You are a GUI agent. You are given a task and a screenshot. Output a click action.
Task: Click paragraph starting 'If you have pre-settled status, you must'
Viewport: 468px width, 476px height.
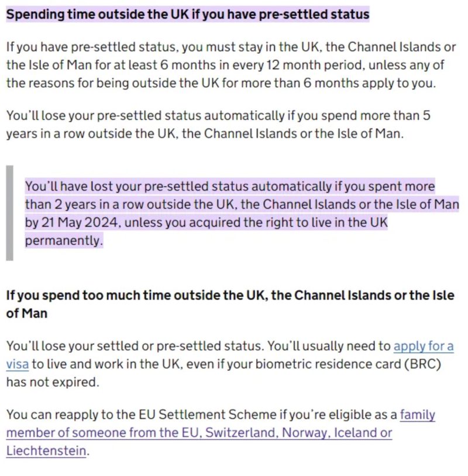coord(231,65)
